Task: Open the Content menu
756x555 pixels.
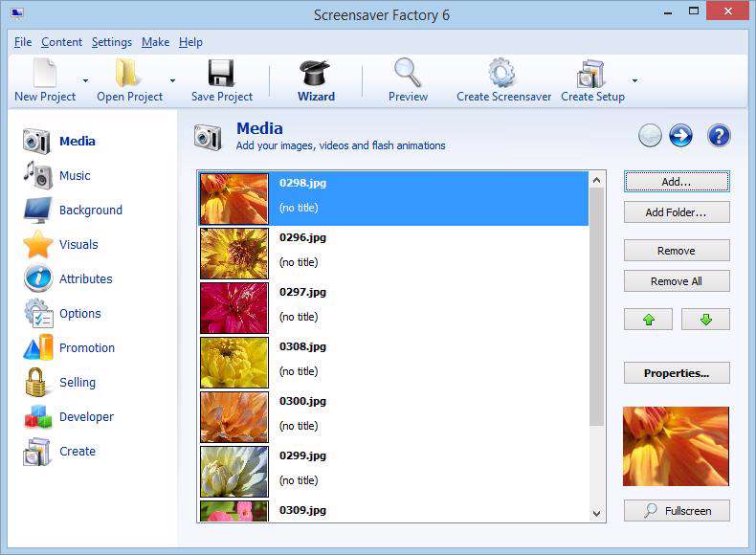Action: point(61,42)
